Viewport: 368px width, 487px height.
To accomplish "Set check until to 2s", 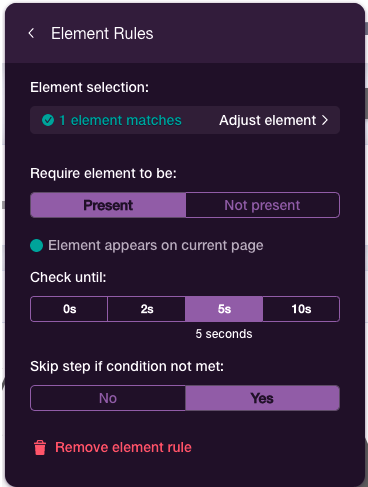I will (147, 309).
